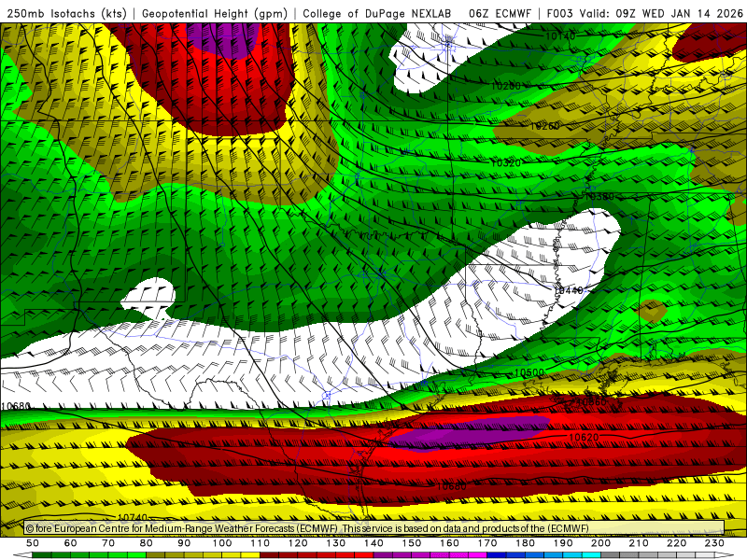Click the 230 knot scale label
The width and height of the screenshot is (747, 560).
714,543
